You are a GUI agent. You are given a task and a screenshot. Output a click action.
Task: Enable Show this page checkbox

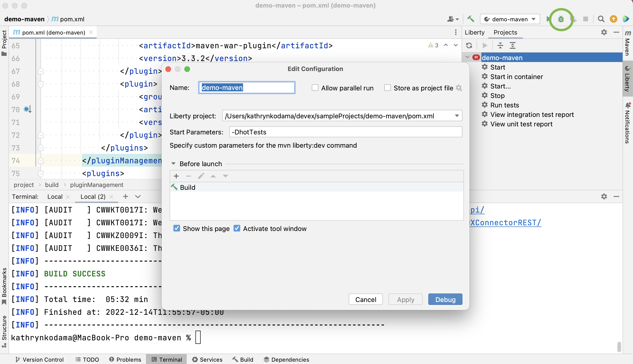tap(176, 228)
